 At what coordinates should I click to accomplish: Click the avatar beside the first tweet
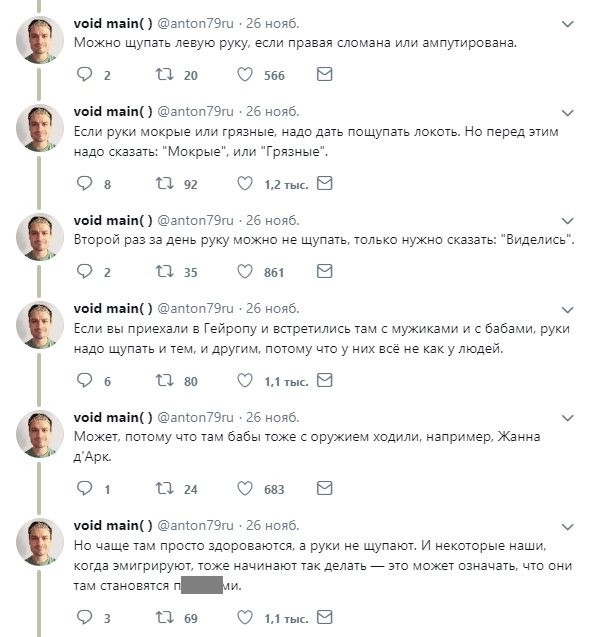(40, 40)
